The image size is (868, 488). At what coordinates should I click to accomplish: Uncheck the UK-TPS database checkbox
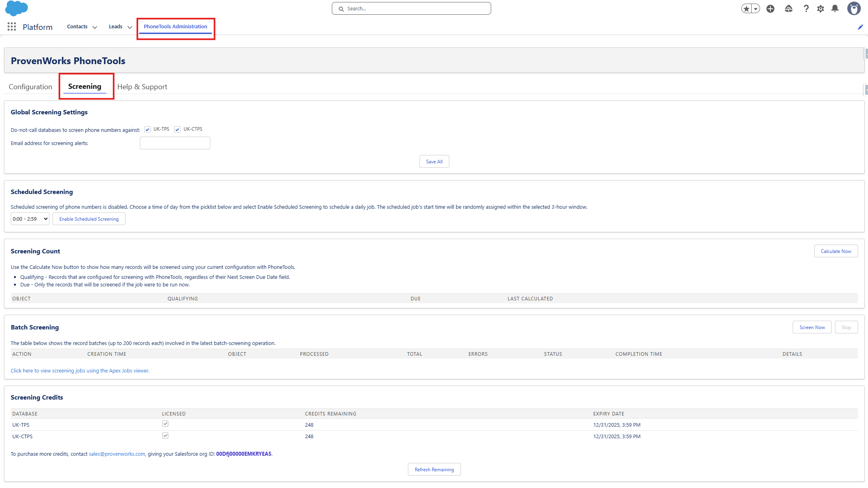(x=147, y=129)
